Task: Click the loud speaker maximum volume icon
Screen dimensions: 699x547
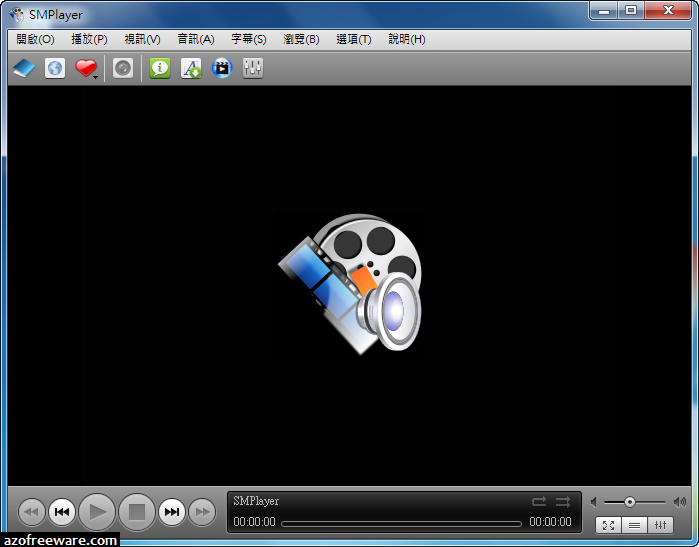Action: (x=680, y=502)
